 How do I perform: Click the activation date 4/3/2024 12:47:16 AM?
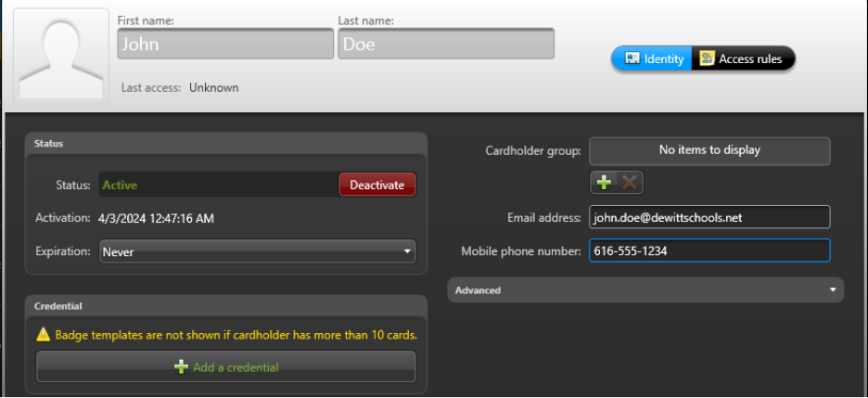click(156, 219)
